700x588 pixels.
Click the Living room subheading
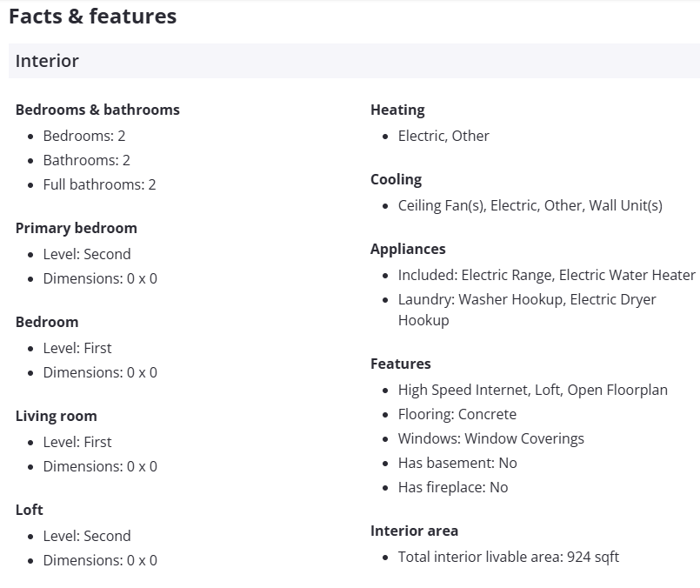point(57,416)
